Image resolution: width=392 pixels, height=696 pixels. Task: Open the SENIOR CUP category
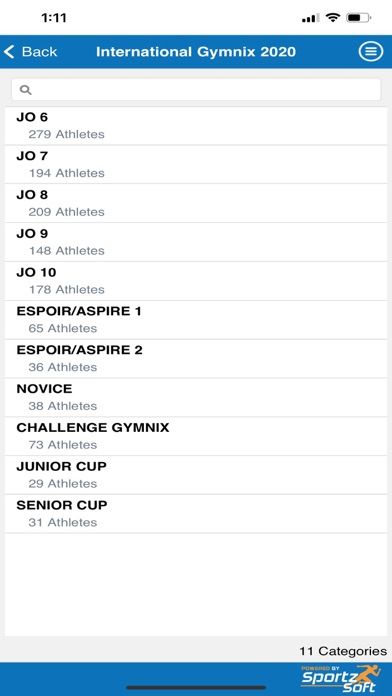[x=196, y=514]
